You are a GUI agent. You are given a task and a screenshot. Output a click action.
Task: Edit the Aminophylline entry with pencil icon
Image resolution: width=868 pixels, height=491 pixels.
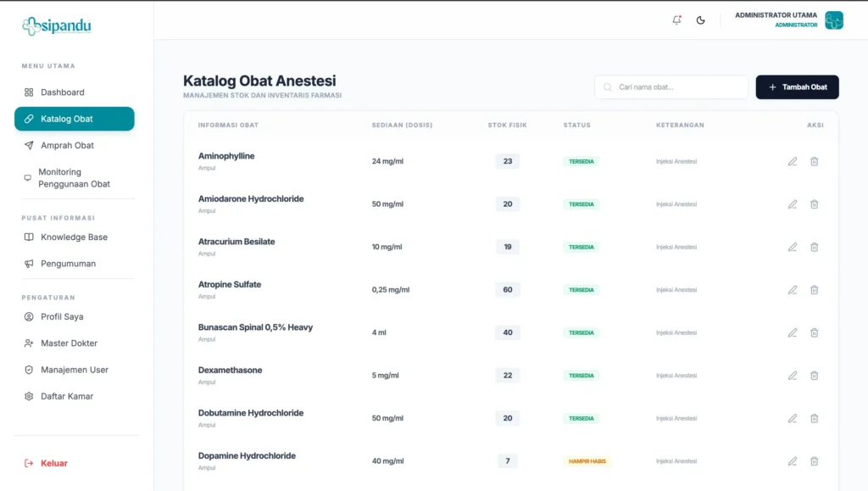point(793,162)
